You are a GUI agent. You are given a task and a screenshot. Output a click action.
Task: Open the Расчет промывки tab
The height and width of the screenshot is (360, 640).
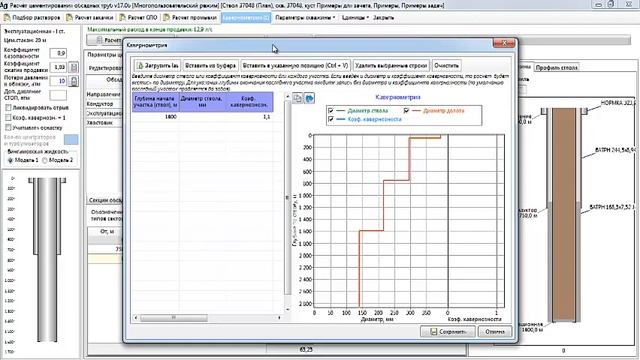tap(190, 18)
